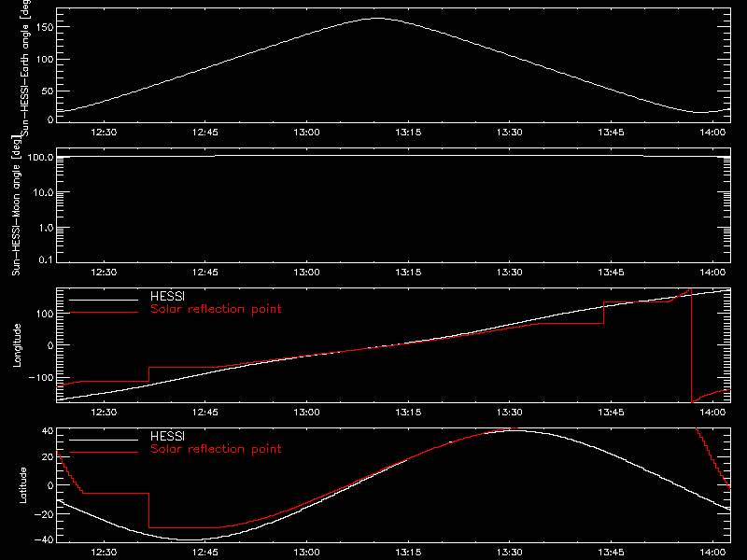Image resolution: width=747 pixels, height=560 pixels.
Task: Select HESSI legend label in Latitude plot
Action: [x=167, y=436]
